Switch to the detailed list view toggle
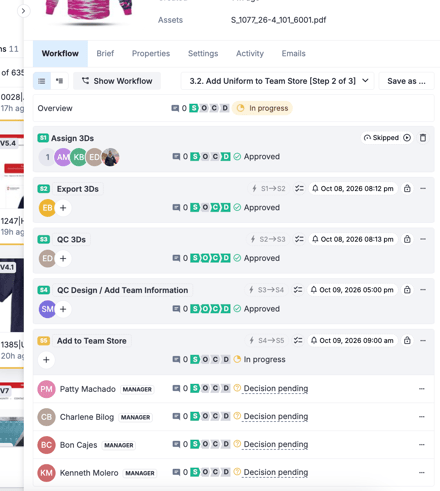Viewport: 440px width, 491px height. (59, 81)
